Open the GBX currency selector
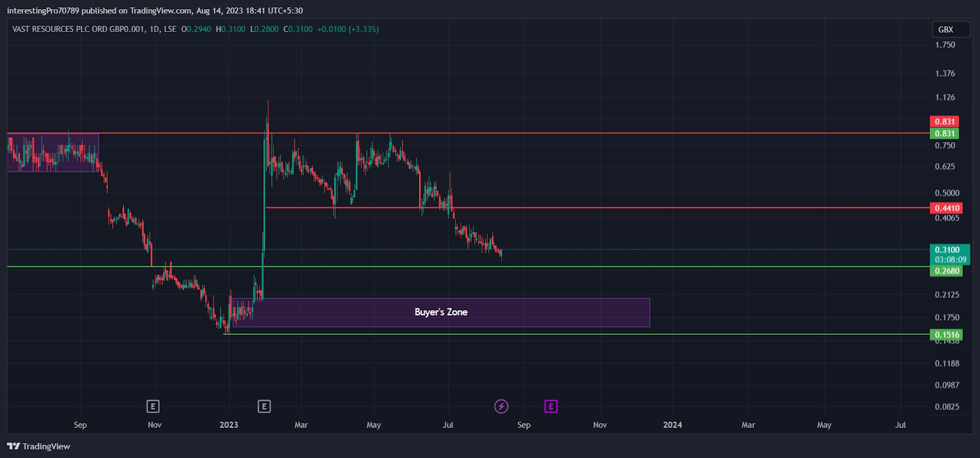This screenshot has width=980, height=458. 950,29
